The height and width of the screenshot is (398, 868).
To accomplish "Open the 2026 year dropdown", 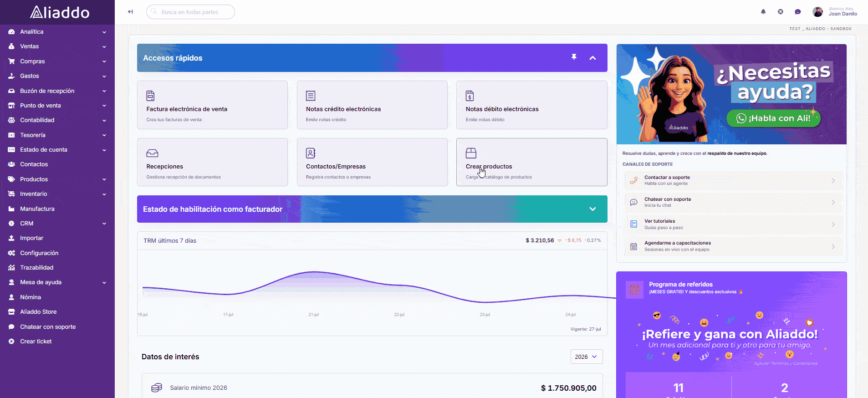I will (587, 357).
